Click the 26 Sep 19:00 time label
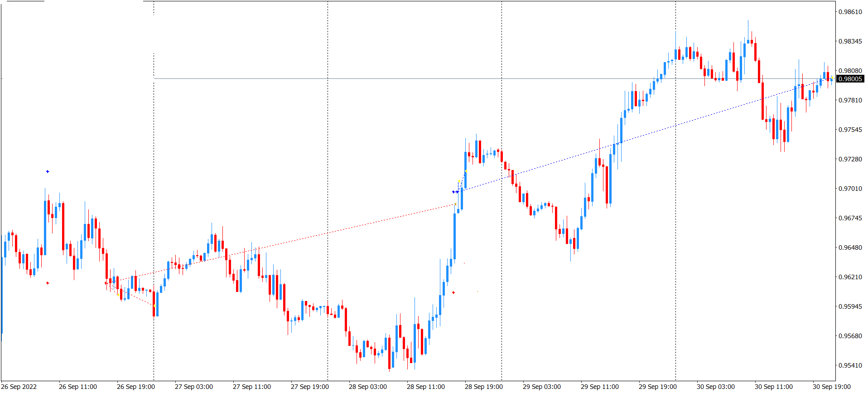The height and width of the screenshot is (393, 868). (136, 387)
